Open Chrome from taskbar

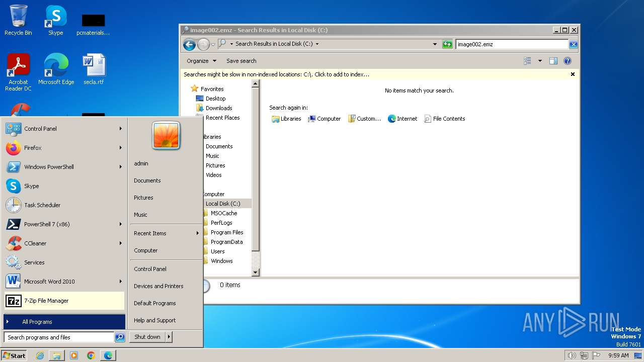(91, 355)
